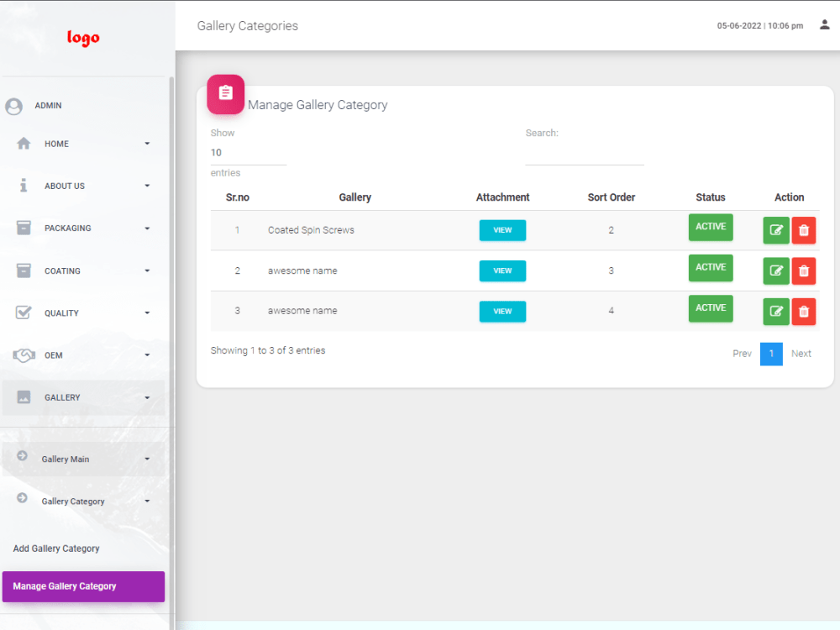
Task: Sort table by Sr.no column
Action: [x=238, y=197]
